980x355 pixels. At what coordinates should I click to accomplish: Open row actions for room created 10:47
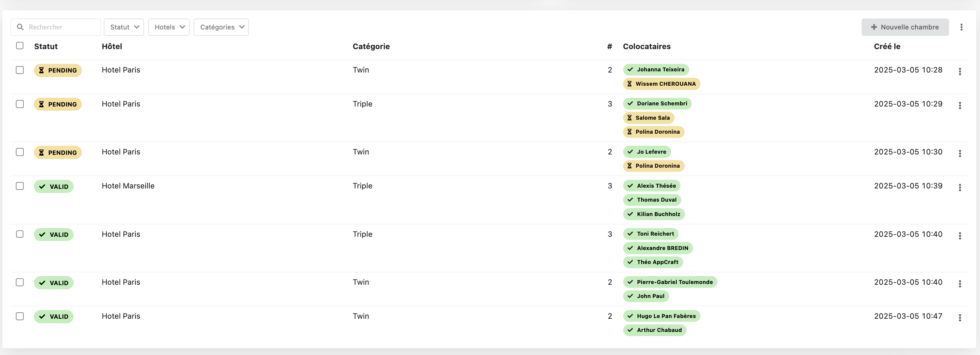tap(960, 318)
